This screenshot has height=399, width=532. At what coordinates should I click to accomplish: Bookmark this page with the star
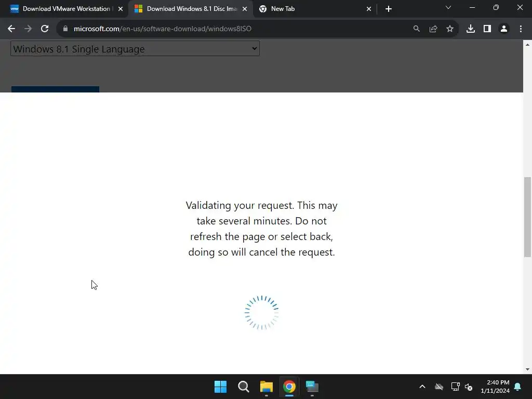coord(449,29)
